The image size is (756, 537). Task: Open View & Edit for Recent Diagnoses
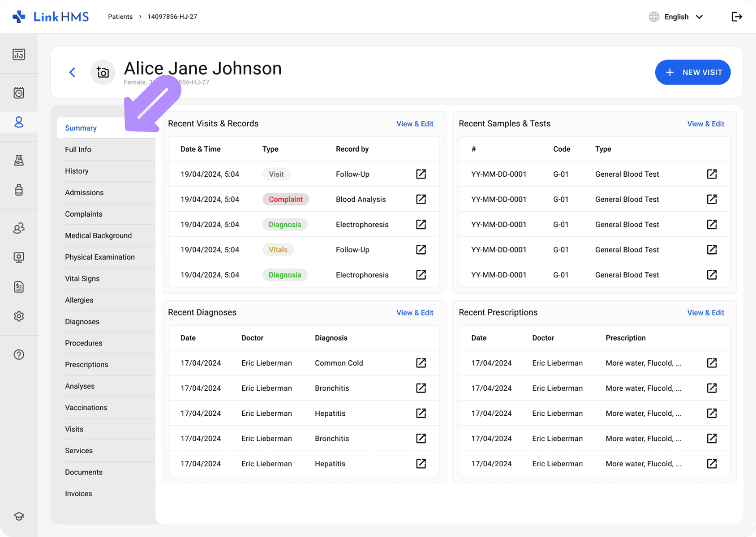point(415,312)
